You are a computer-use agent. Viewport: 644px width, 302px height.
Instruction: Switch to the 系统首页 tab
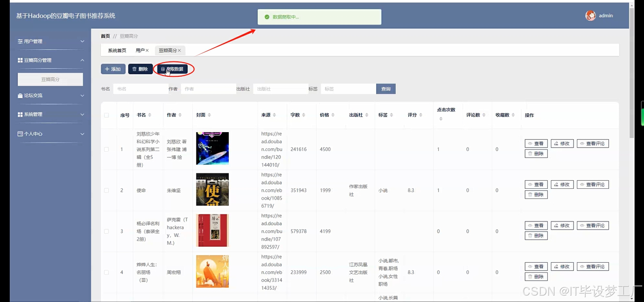pos(117,50)
